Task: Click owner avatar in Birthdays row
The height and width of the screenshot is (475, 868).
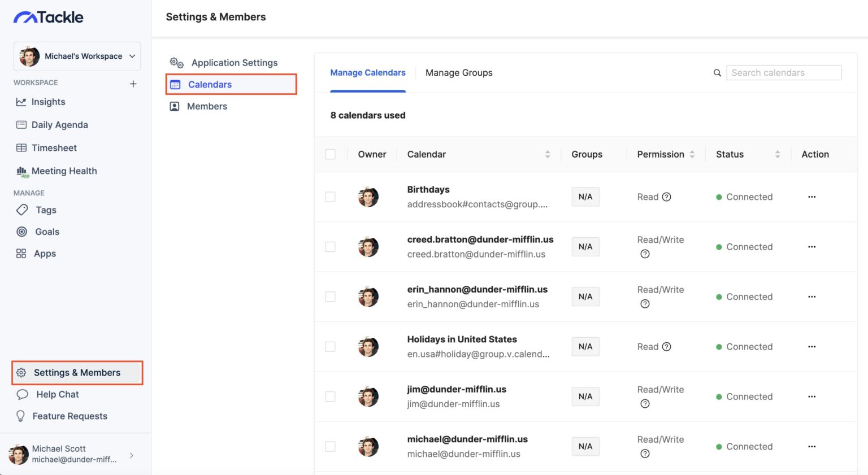Action: (x=368, y=197)
